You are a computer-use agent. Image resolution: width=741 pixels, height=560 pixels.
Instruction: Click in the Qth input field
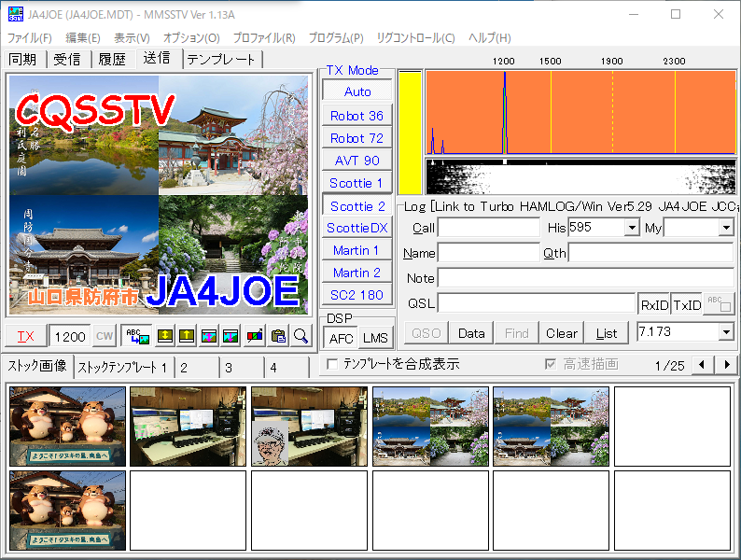point(650,253)
